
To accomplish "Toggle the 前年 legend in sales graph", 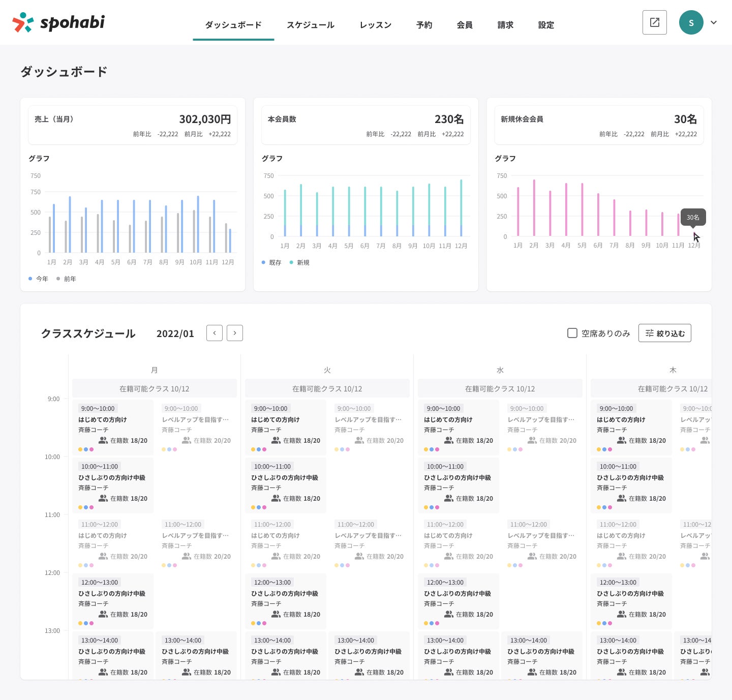I will (x=67, y=279).
